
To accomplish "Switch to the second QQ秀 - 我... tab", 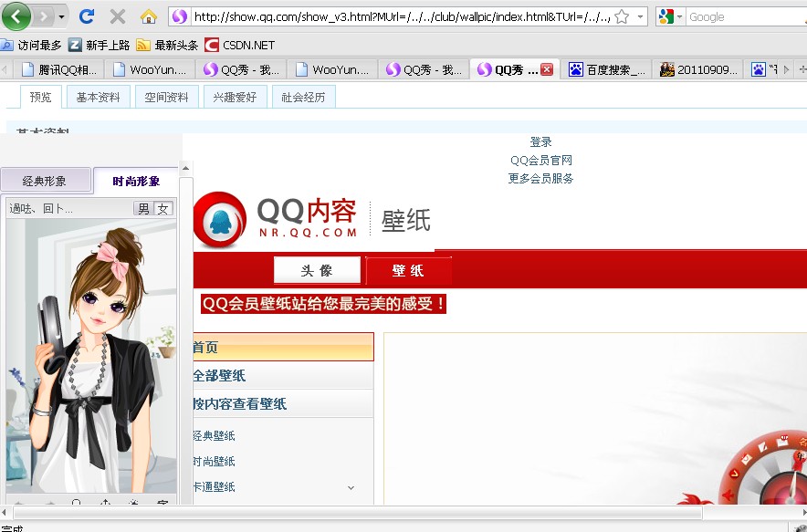I will click(424, 69).
